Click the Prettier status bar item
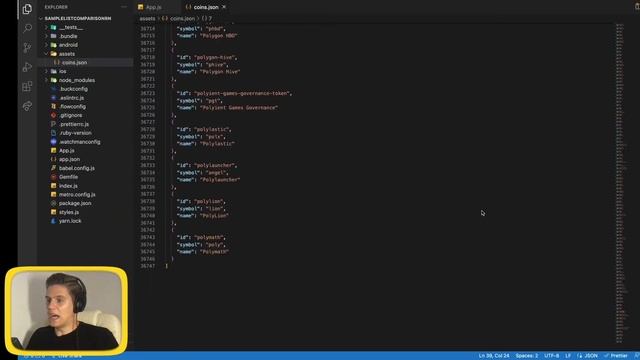640x360 pixels. click(x=616, y=356)
